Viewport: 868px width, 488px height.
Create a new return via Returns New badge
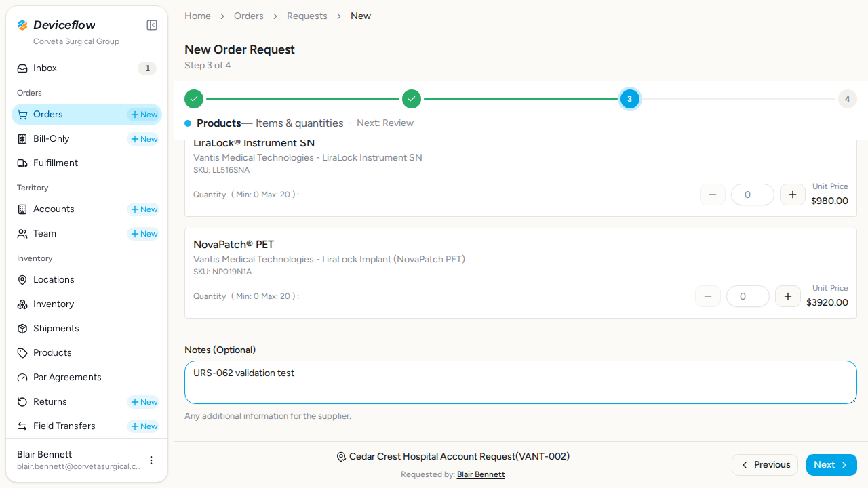144,402
